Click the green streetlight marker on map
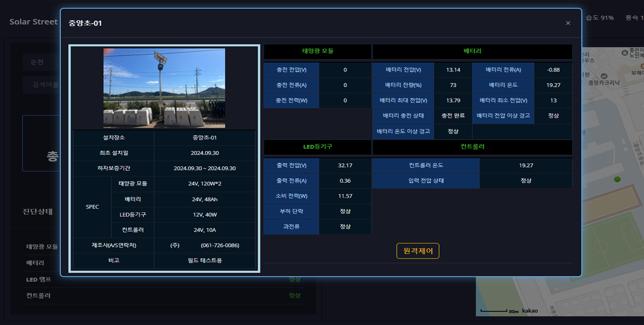Viewport: 644px width, 325px height. (617, 179)
